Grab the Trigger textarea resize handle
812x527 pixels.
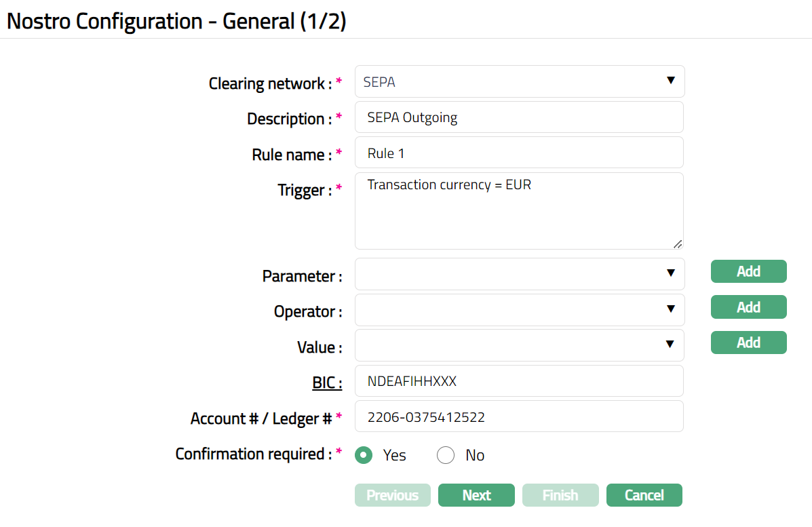(678, 244)
